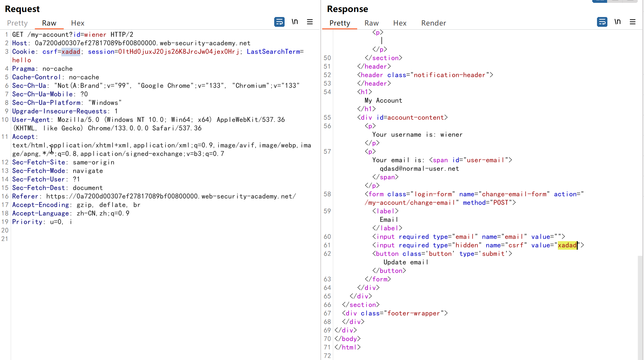Image resolution: width=644 pixels, height=360 pixels.
Task: Select rightmost layout button at top right
Action: click(630, 1)
